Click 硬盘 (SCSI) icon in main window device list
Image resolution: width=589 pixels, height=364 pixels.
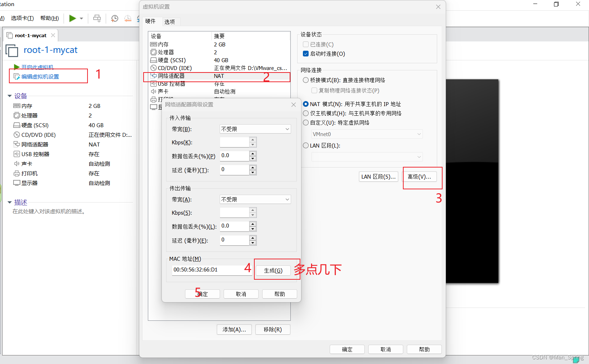coord(16,125)
